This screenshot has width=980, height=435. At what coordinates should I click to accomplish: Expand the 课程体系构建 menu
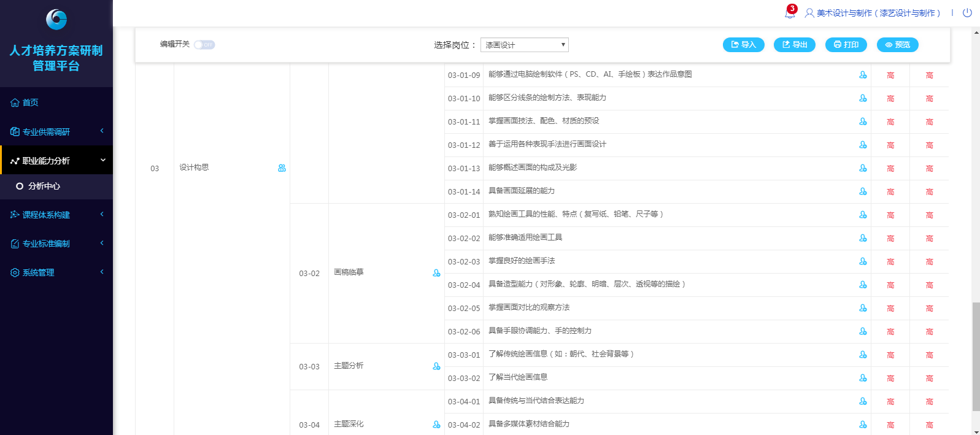[x=56, y=215]
